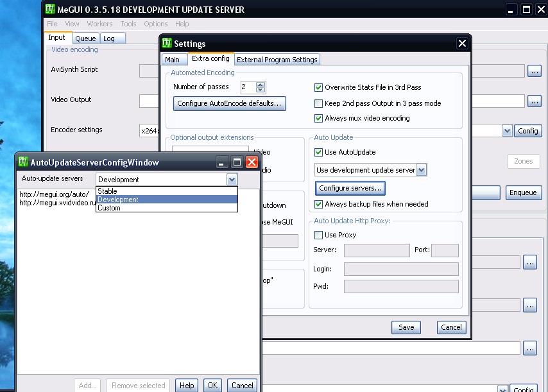Click the proxy Pwd input field

point(401,287)
